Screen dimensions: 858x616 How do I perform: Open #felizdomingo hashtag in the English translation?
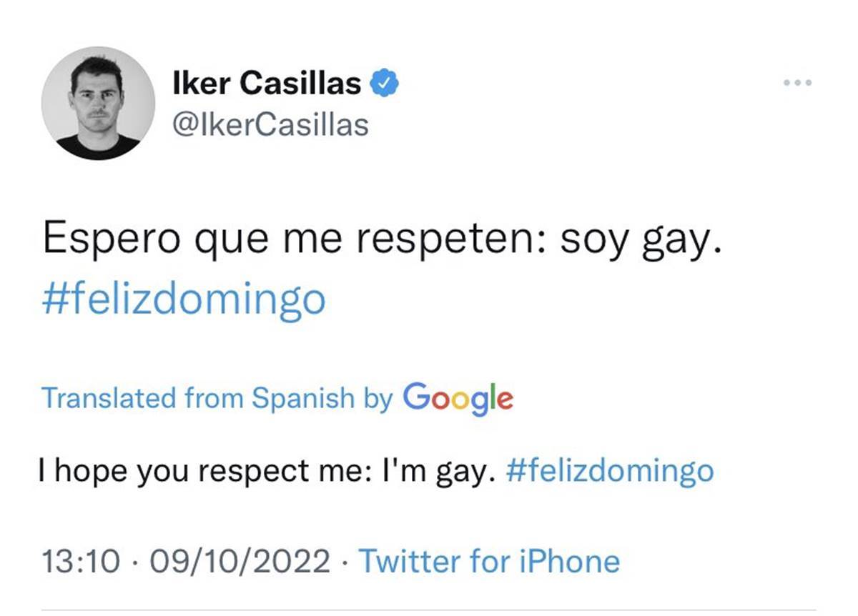pyautogui.click(x=609, y=472)
